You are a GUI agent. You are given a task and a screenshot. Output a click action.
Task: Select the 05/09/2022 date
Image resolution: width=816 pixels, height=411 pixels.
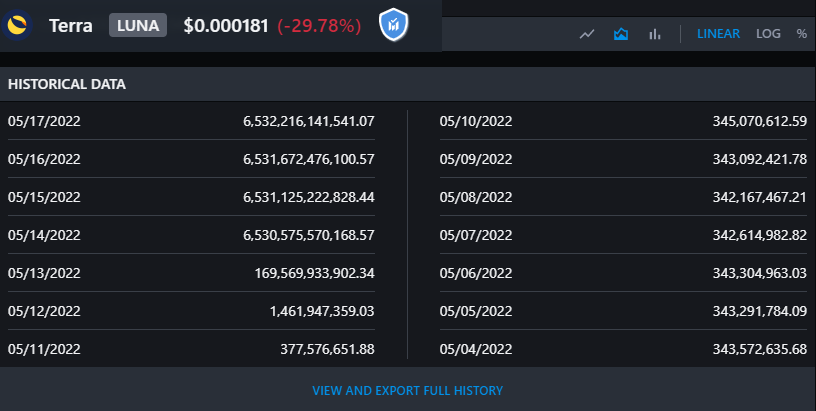coord(476,159)
